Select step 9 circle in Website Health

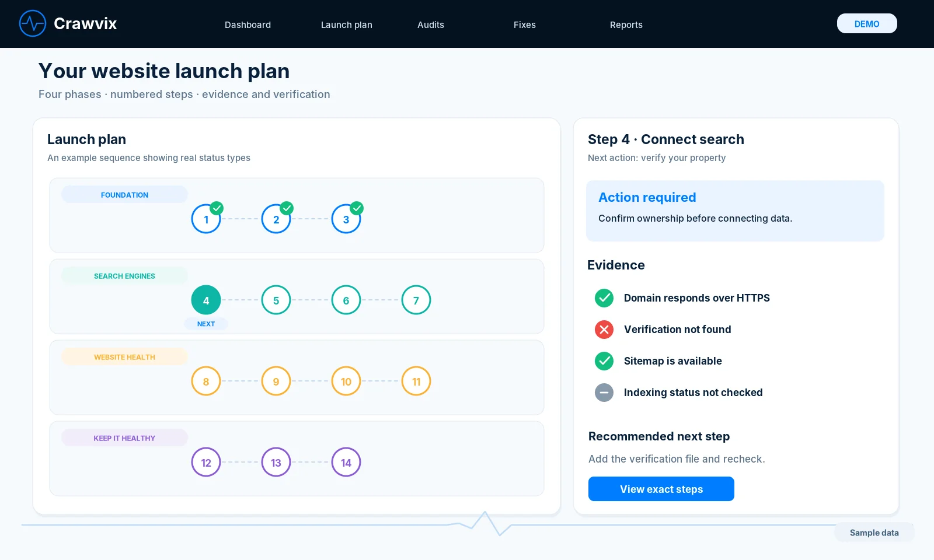tap(276, 381)
